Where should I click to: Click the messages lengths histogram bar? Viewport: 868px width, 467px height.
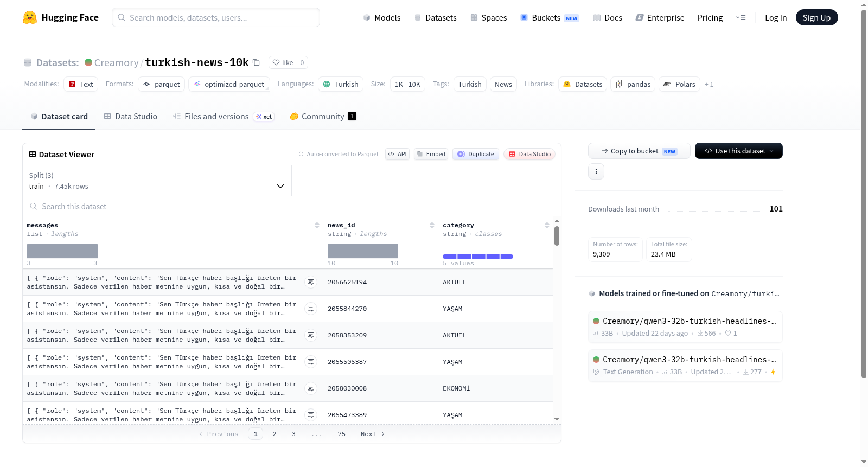pos(62,251)
